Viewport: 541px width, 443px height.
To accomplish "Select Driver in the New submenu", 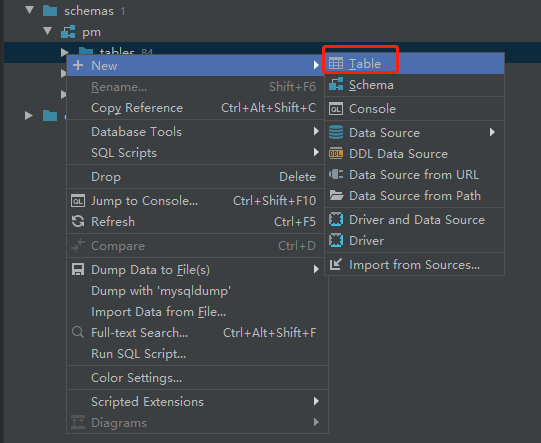I will click(414, 240).
